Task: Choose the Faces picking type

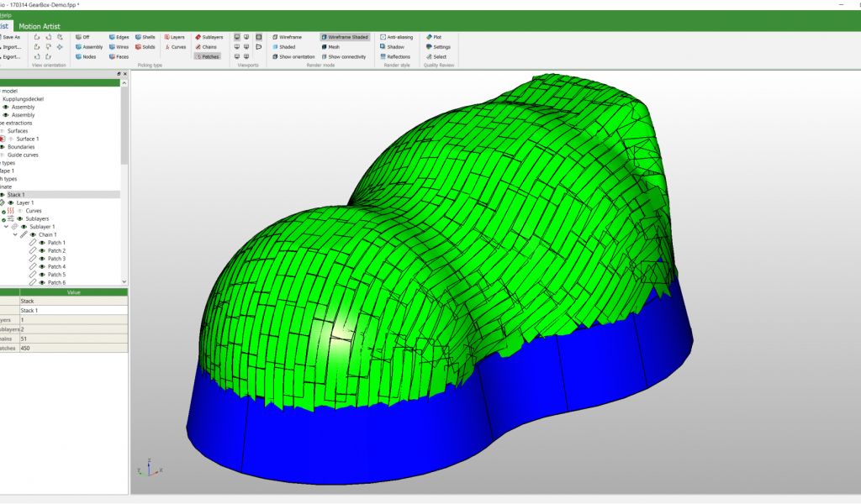Action: pyautogui.click(x=119, y=57)
